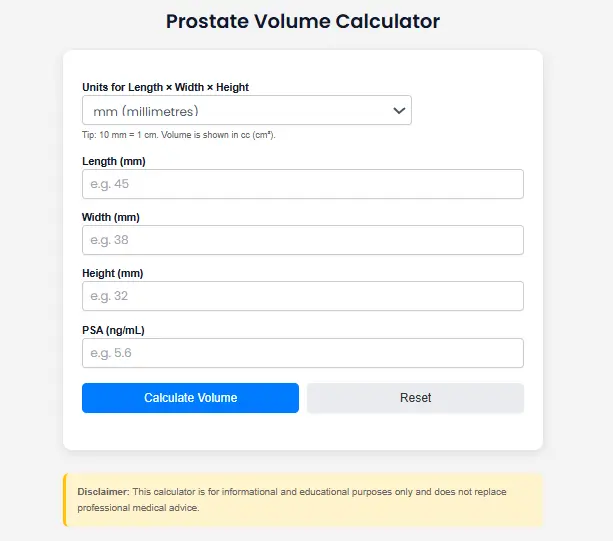Click into the Width (mm) input box

coord(302,240)
